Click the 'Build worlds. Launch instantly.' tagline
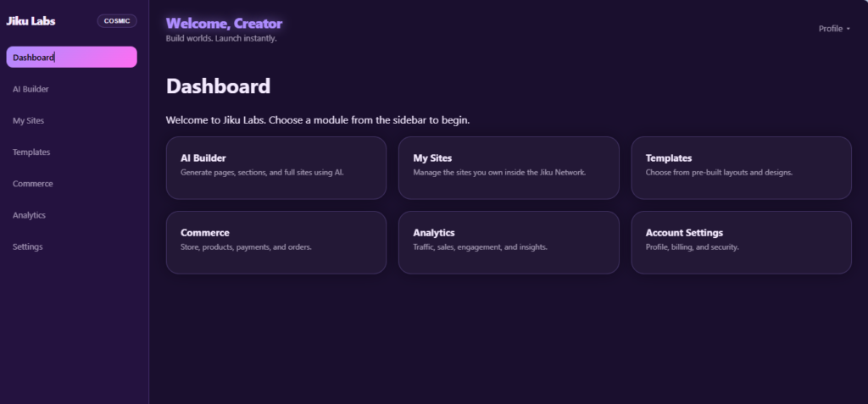 pyautogui.click(x=221, y=39)
